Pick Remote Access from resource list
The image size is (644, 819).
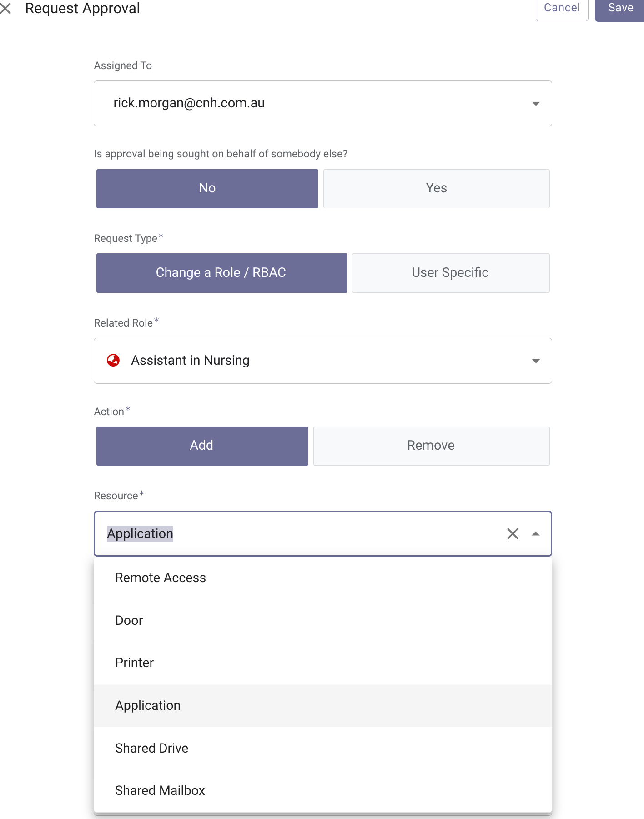point(161,578)
